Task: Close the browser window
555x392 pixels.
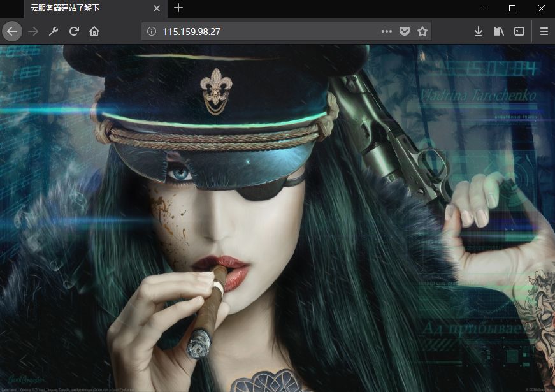Action: [x=542, y=8]
